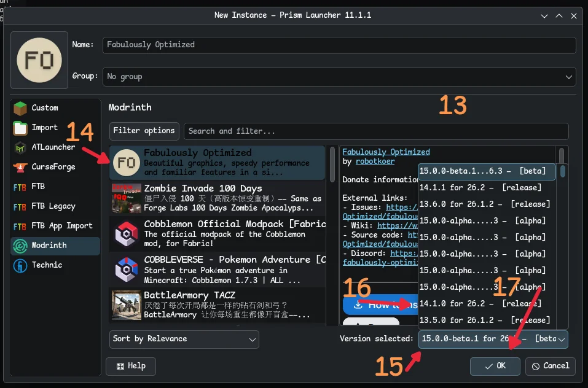Open the robotkoer author link
This screenshot has height=388, width=588.
pyautogui.click(x=375, y=161)
